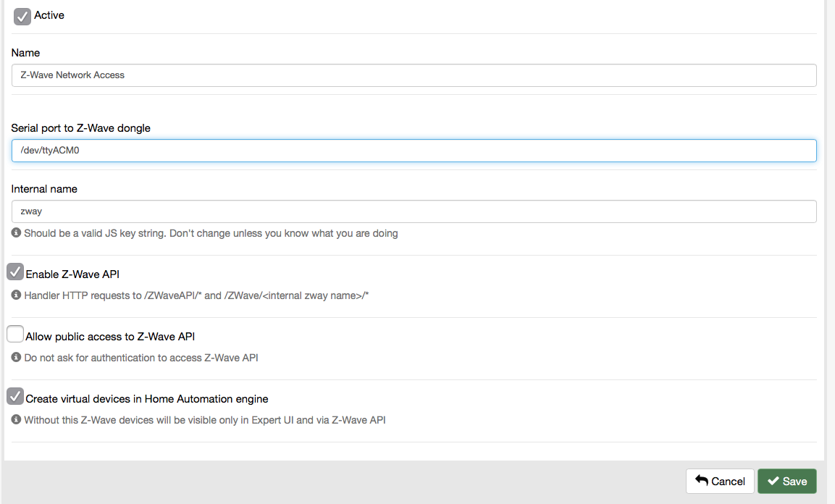
Task: Click the Internal name label
Action: coord(44,189)
